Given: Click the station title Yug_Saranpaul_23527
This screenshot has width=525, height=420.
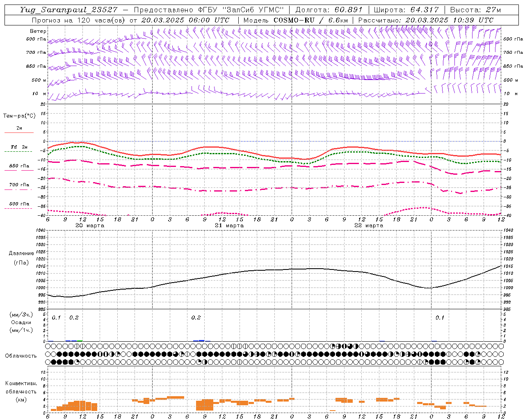Looking at the screenshot, I should click(68, 10).
